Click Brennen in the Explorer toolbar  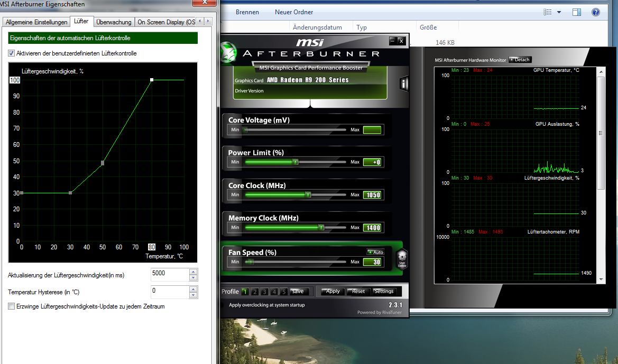tap(247, 12)
